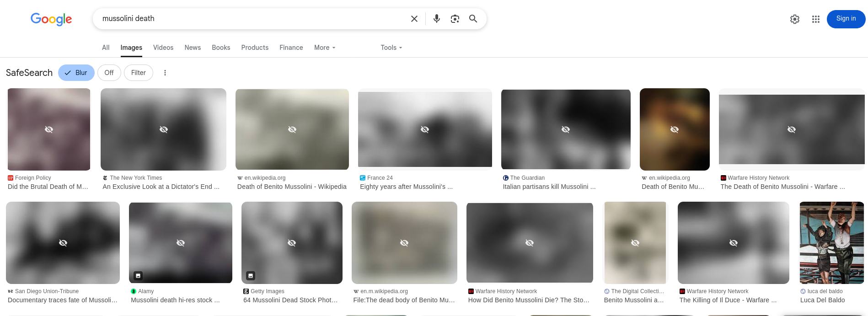Click the search input field with 'mussolini death'
Screen dimensions: 868x316
pyautogui.click(x=252, y=19)
